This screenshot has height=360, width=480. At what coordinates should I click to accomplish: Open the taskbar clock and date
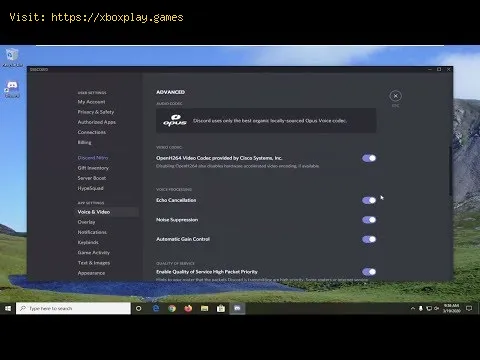pos(451,308)
